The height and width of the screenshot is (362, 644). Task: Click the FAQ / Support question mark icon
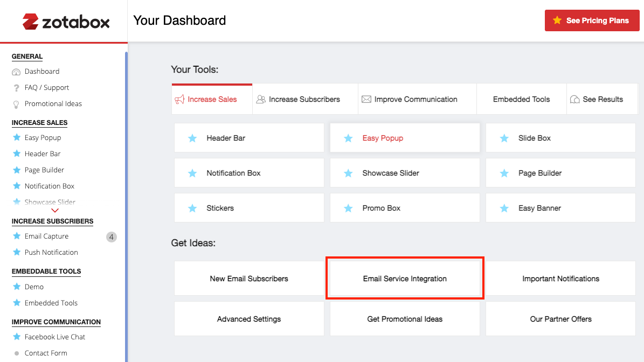(x=16, y=88)
